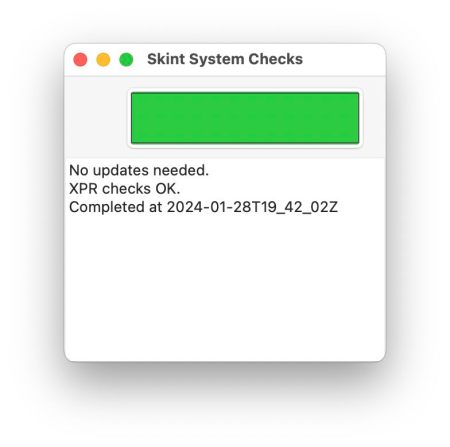
Task: Click the word "System" in window title
Action: point(217,60)
